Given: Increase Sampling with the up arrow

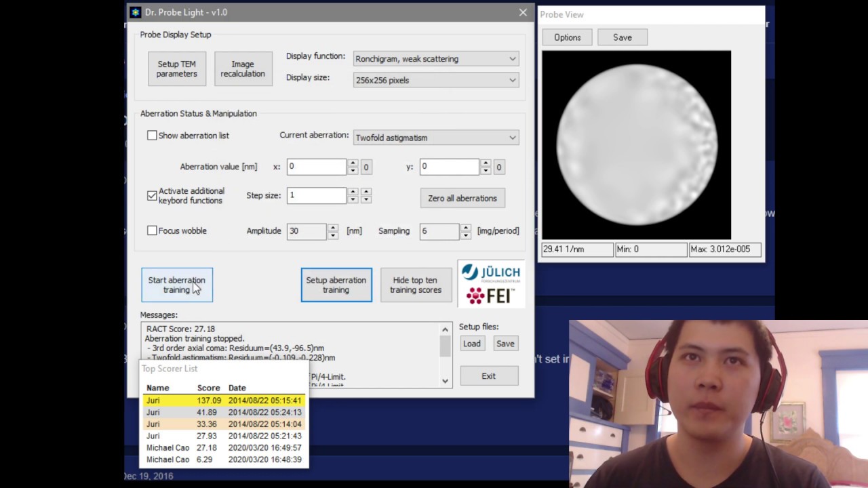Looking at the screenshot, I should pyautogui.click(x=466, y=227).
